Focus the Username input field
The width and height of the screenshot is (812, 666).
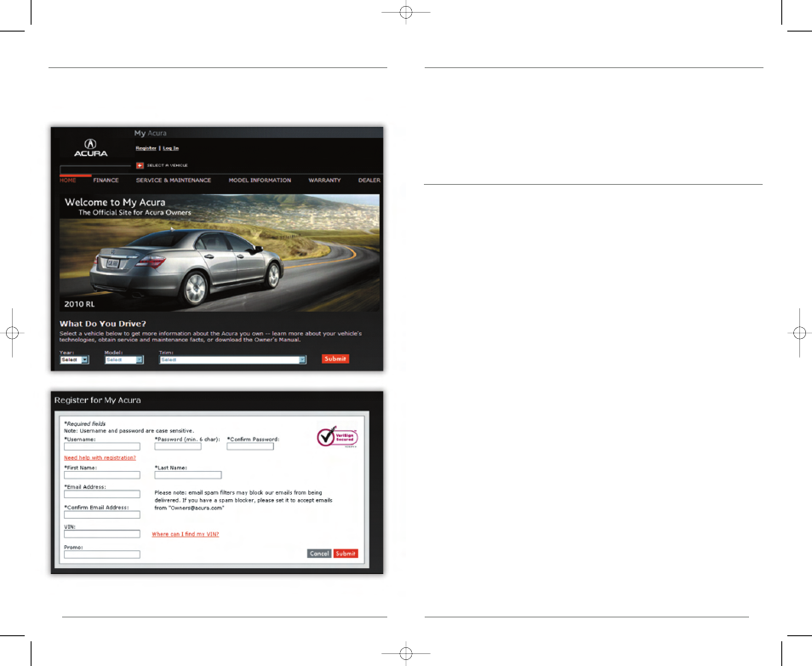coord(102,446)
